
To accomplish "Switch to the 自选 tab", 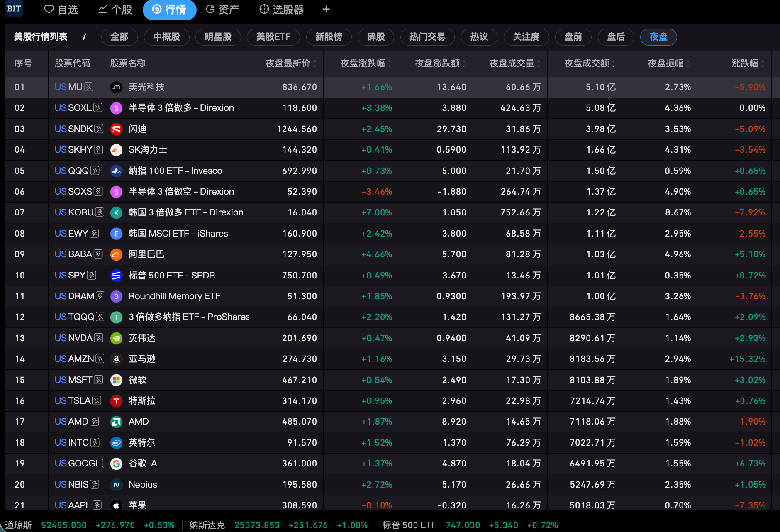I will (61, 10).
